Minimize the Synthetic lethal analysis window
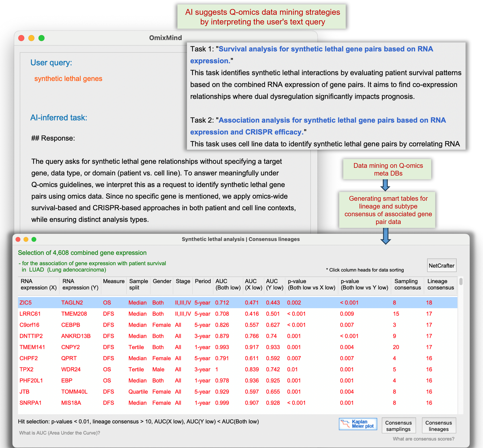The image size is (483, 448). click(26, 239)
